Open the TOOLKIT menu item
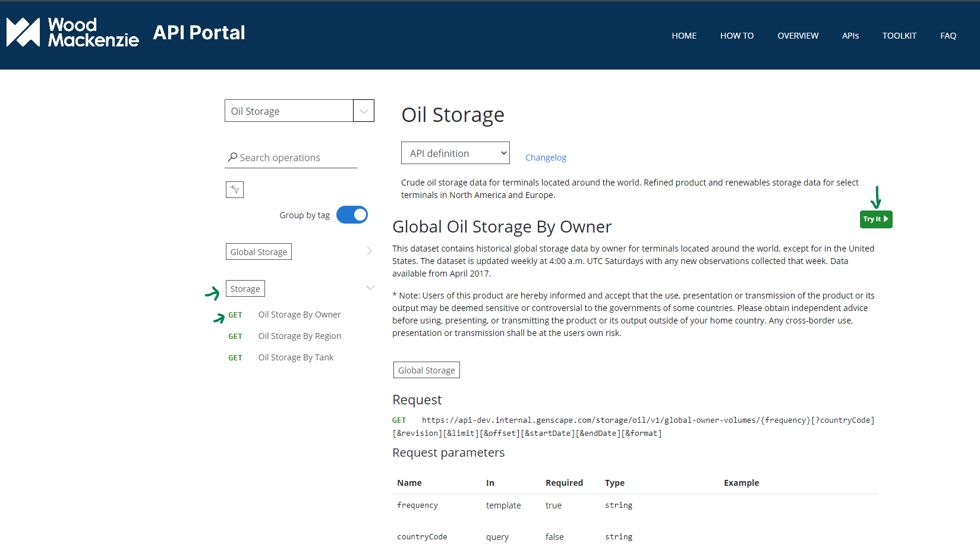The image size is (980, 556). 899,36
